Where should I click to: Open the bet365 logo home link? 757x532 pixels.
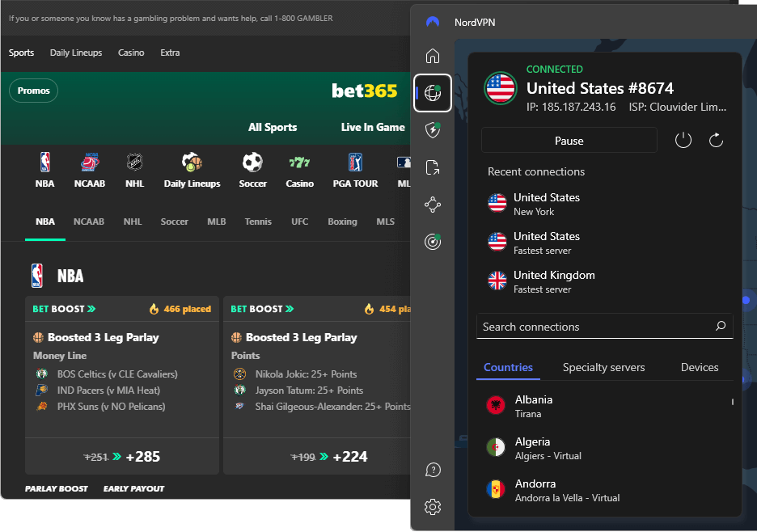[365, 91]
